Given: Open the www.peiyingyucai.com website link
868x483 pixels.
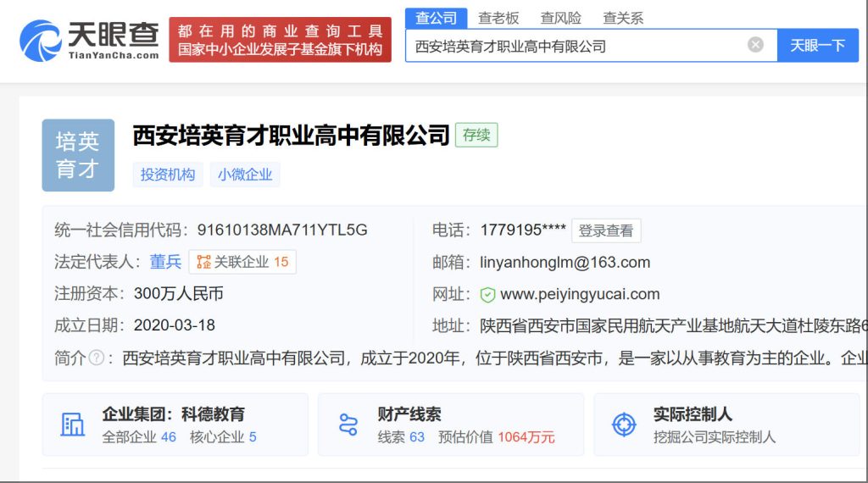Looking at the screenshot, I should (x=580, y=294).
